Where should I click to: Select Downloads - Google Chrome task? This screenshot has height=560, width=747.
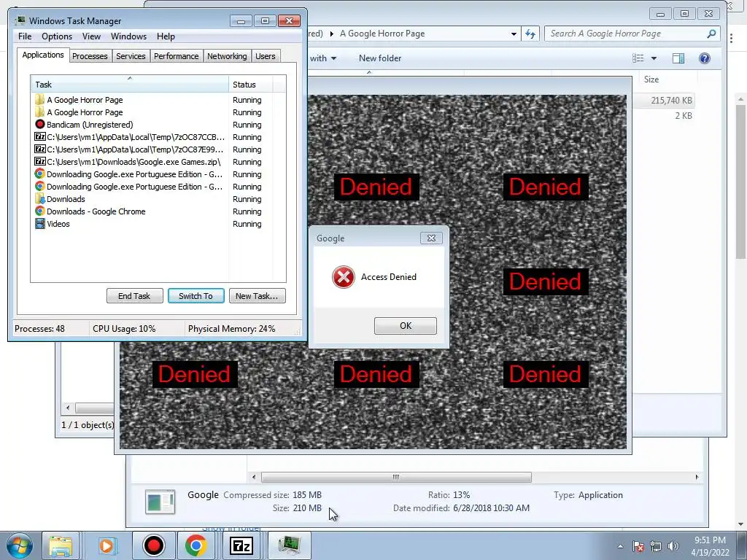click(x=158, y=211)
